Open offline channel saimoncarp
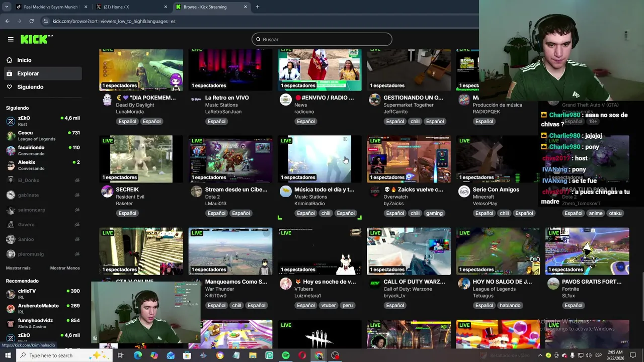The height and width of the screenshot is (362, 644). coord(43,210)
